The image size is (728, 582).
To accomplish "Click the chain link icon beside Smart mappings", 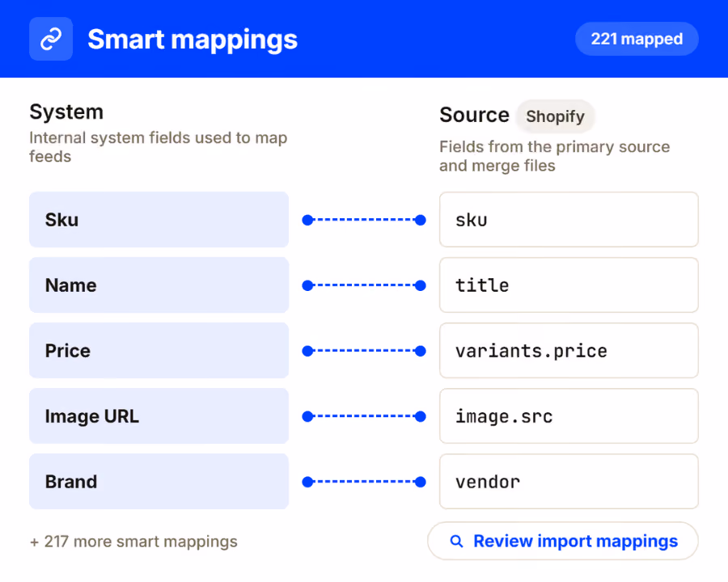I will 51,39.
